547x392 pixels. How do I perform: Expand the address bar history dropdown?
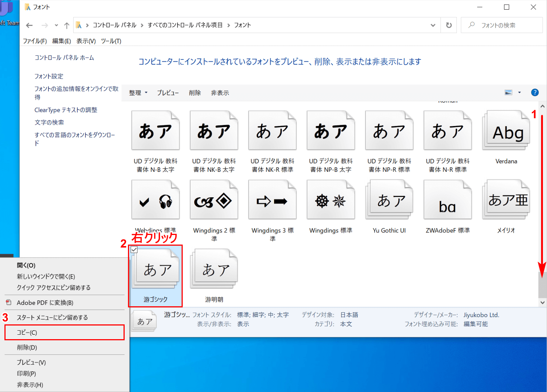click(x=433, y=25)
